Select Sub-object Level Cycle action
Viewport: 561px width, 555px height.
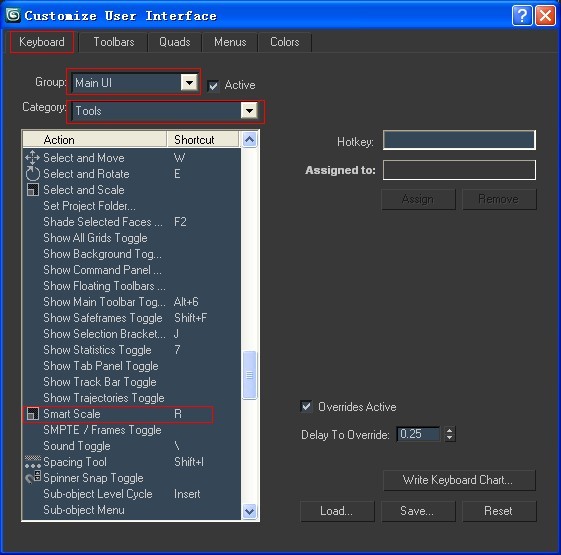pos(132,494)
